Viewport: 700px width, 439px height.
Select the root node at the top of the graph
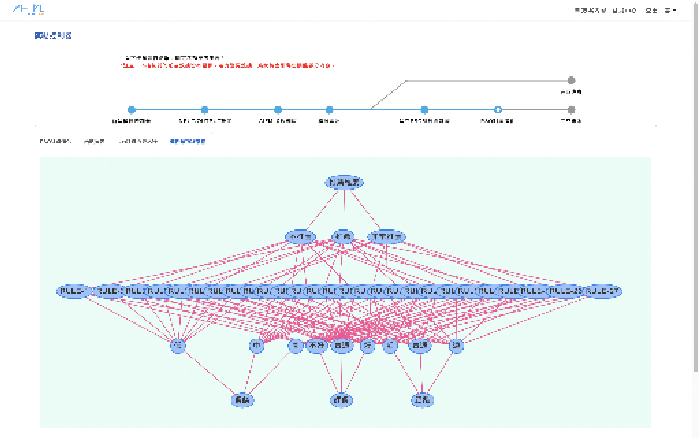(x=344, y=183)
